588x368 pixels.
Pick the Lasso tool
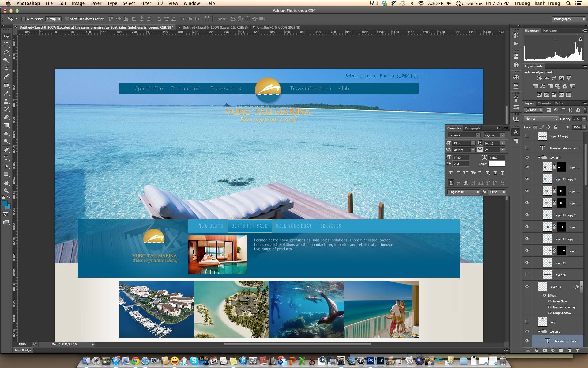6,52
